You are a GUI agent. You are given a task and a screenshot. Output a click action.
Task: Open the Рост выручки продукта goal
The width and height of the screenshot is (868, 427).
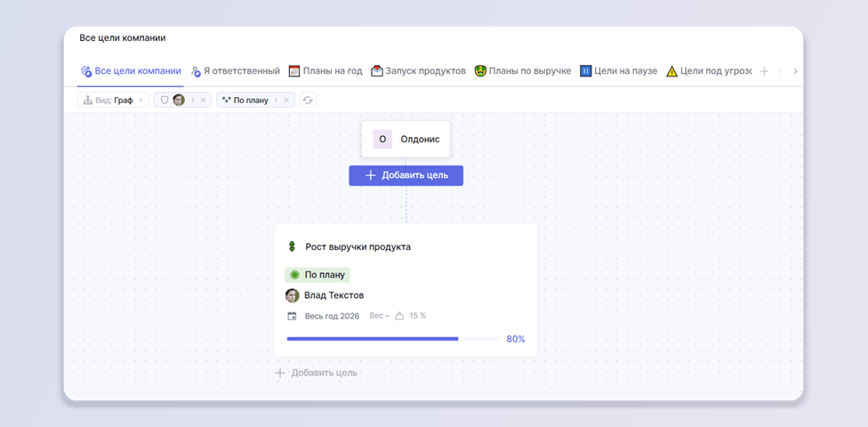click(x=358, y=247)
